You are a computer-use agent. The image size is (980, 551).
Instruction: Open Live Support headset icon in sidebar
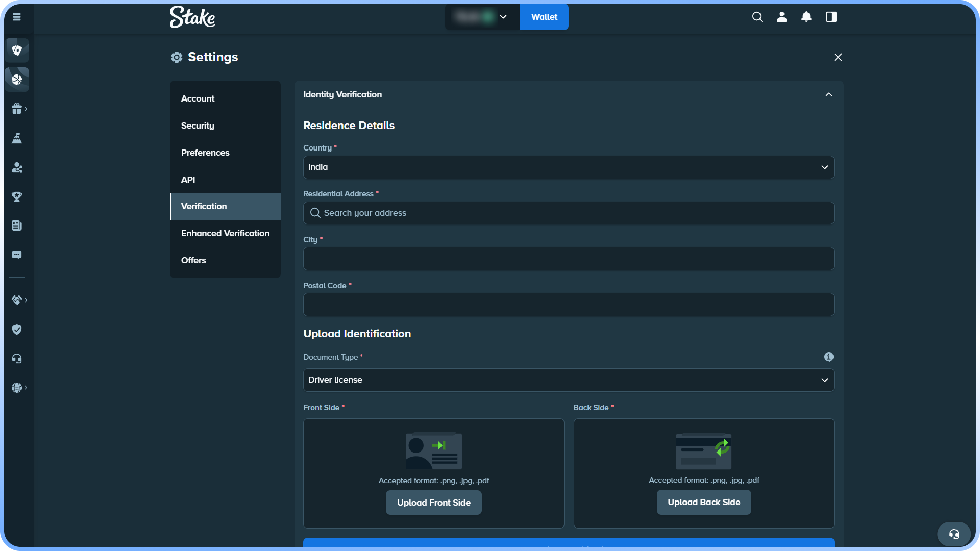pos(17,359)
